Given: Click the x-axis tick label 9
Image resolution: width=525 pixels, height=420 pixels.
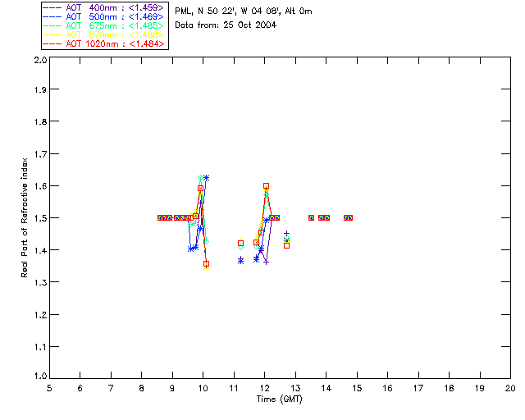Looking at the screenshot, I should (x=172, y=388).
